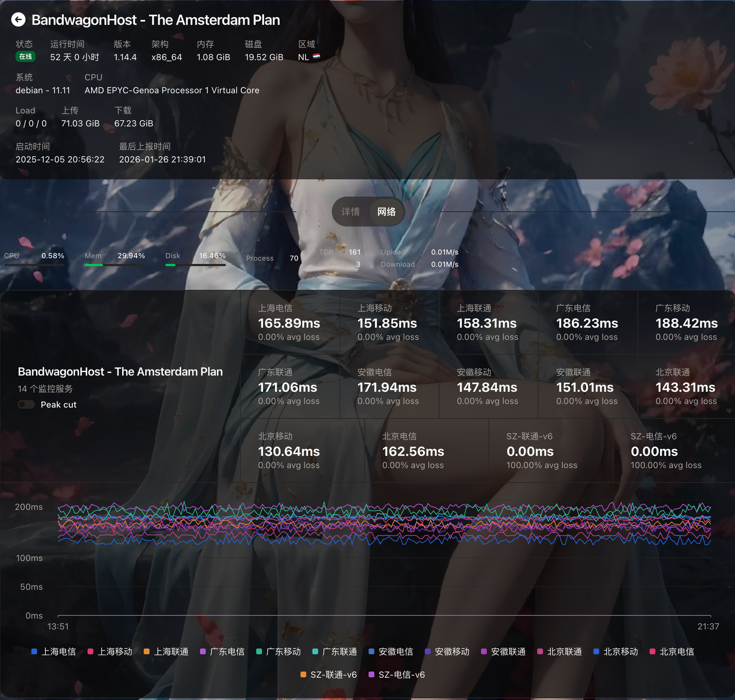
Task: Click the SZ-联通-v6 legend marker
Action: [303, 675]
